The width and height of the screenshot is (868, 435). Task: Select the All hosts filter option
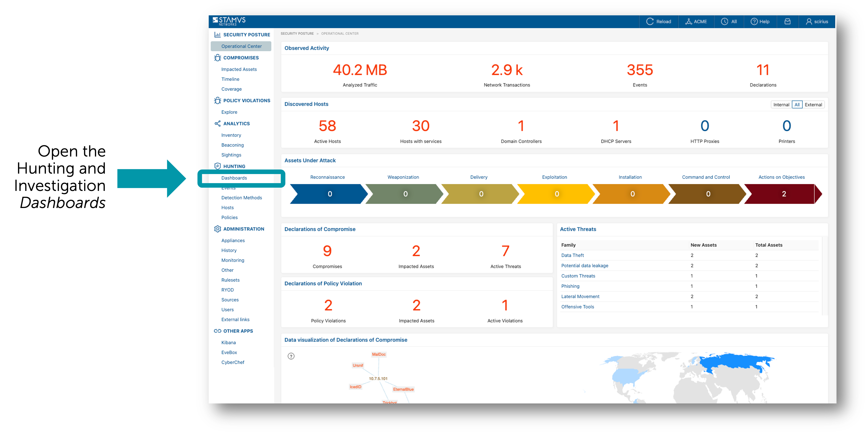pos(797,105)
